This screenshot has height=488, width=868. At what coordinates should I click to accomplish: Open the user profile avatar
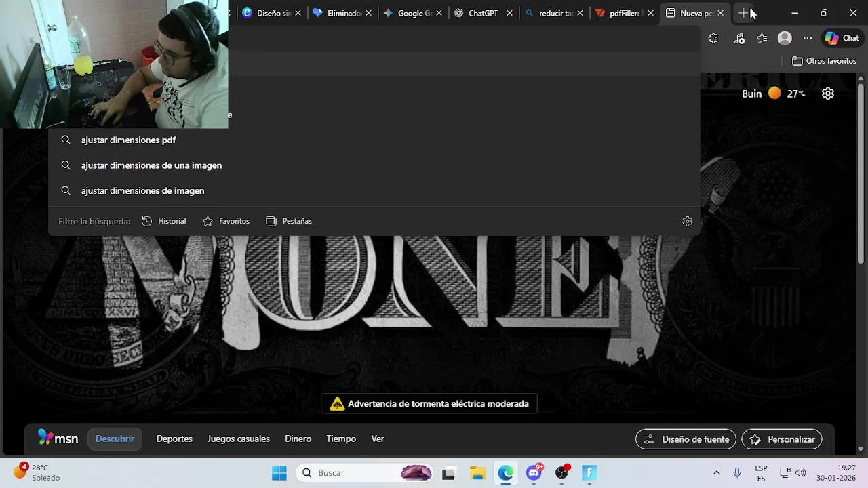[x=785, y=39]
